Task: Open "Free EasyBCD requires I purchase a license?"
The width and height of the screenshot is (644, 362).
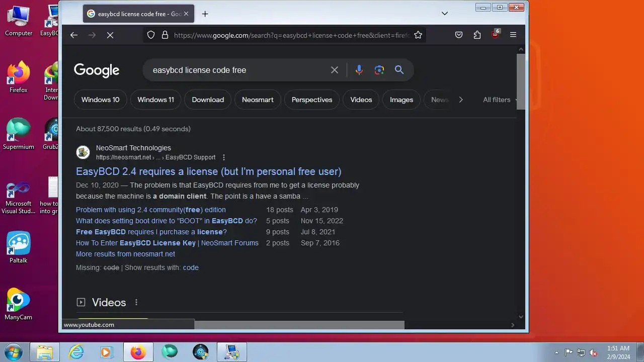Action: (151, 232)
